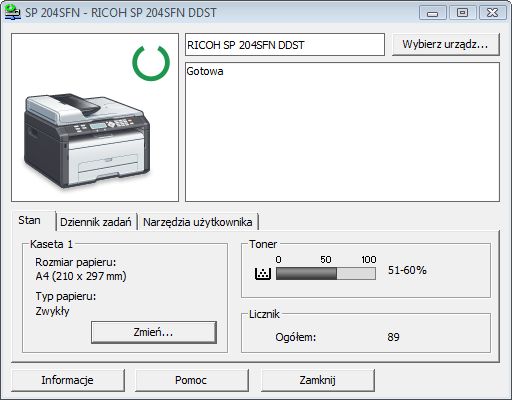Click the Zmień... button for Kaseta 1
Image resolution: width=512 pixels, height=400 pixels.
tap(154, 332)
